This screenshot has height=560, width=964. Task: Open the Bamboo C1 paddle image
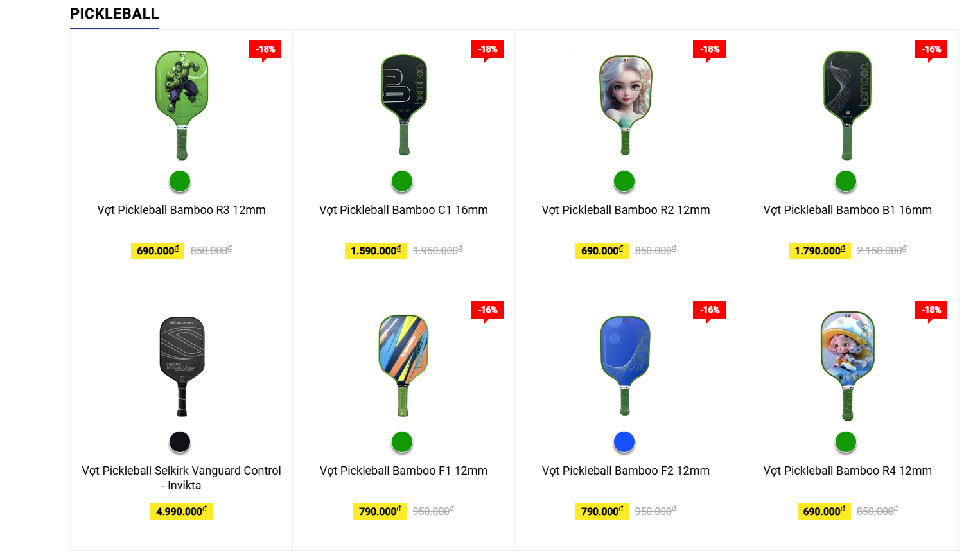(404, 105)
